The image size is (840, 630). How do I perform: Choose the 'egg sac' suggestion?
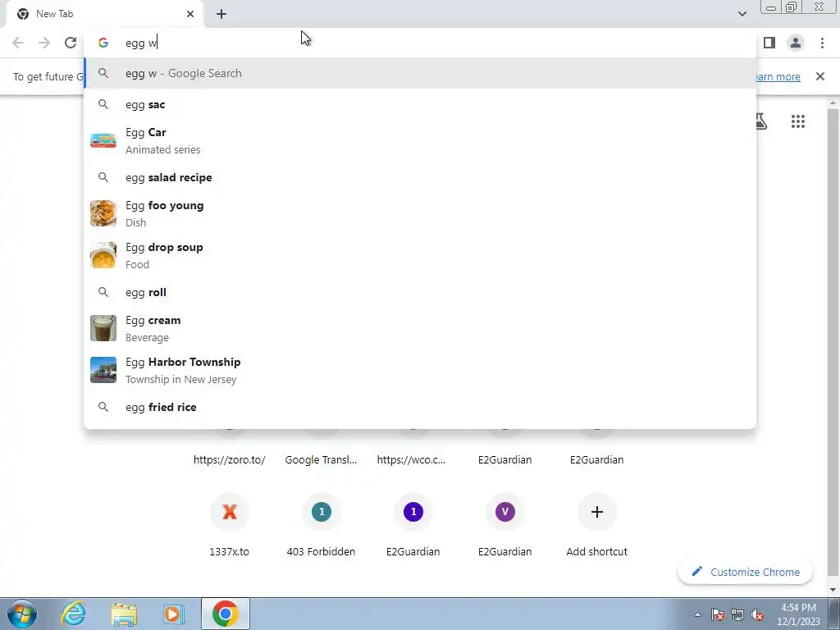(420, 104)
